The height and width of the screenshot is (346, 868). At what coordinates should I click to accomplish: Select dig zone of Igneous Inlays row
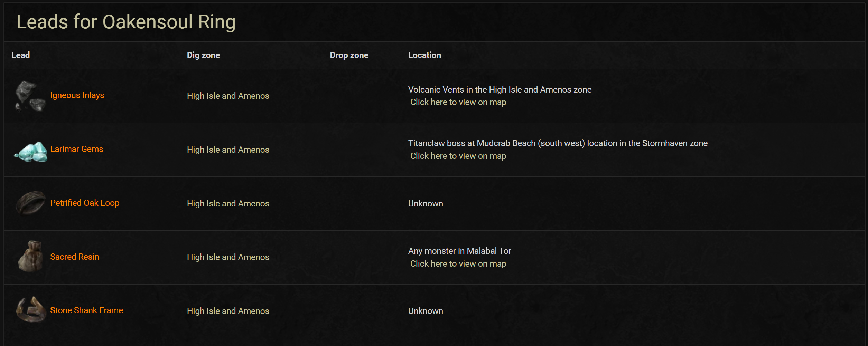coord(228,96)
